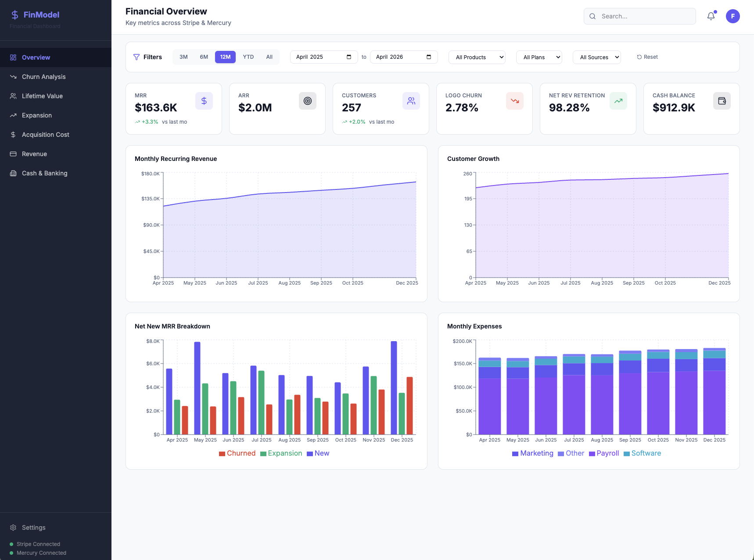The height and width of the screenshot is (560, 754).
Task: Open the start date April 2025 picker
Action: tap(324, 57)
